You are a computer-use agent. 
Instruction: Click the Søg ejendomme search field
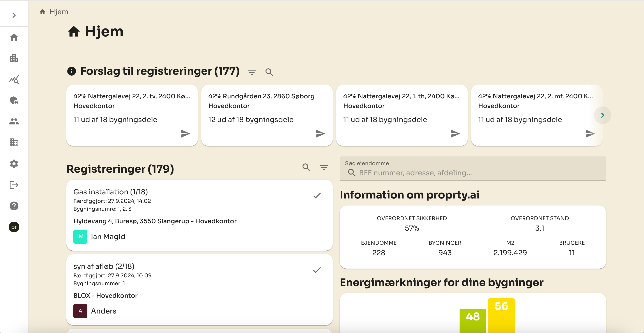(472, 173)
